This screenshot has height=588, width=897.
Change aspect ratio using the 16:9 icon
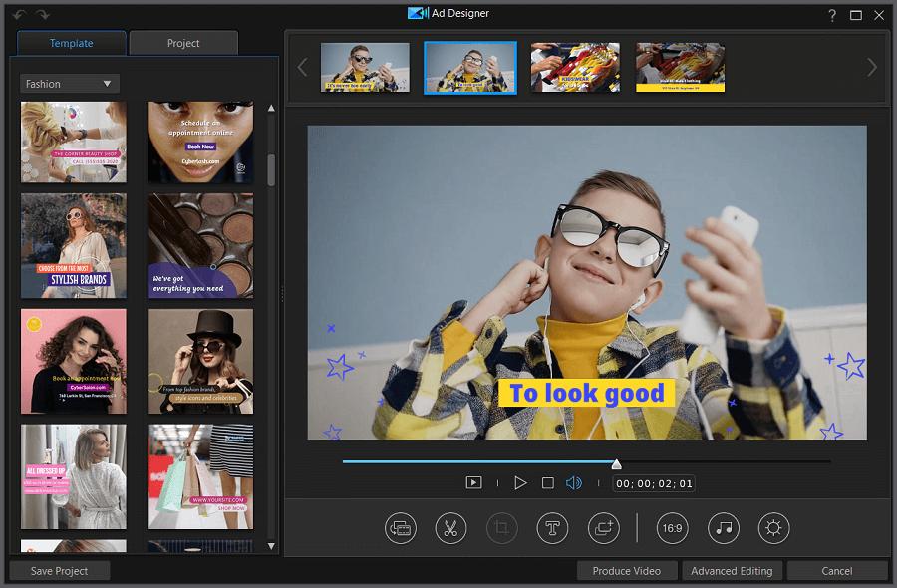click(672, 528)
